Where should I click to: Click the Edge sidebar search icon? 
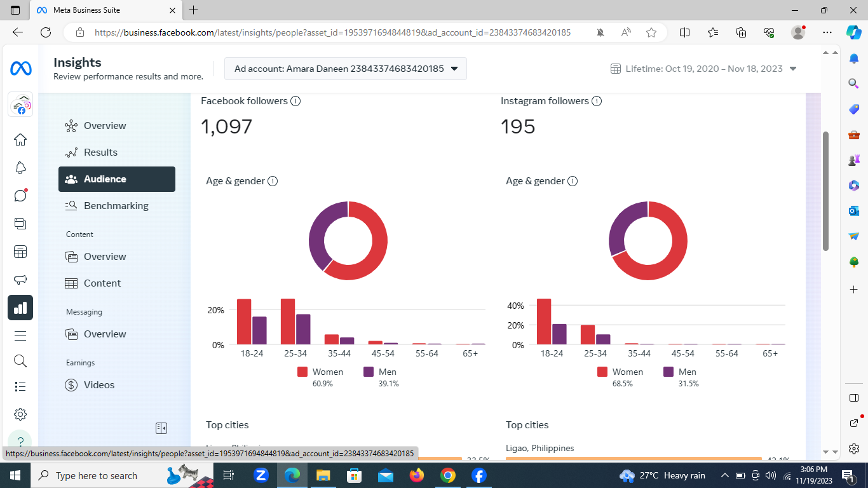click(x=854, y=83)
